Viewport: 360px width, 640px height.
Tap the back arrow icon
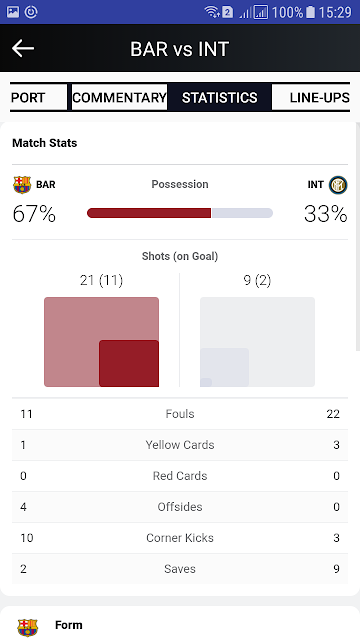pyautogui.click(x=23, y=48)
